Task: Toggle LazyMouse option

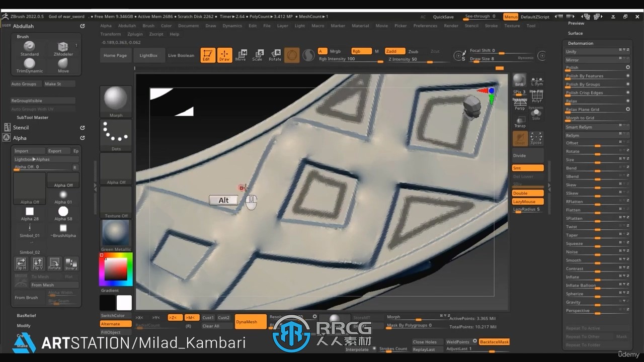Action: click(x=528, y=202)
